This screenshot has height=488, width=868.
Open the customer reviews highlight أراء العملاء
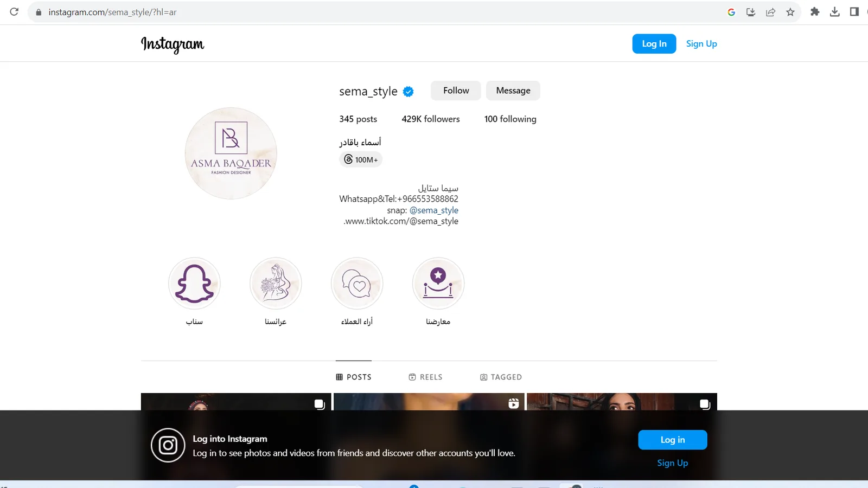click(357, 284)
